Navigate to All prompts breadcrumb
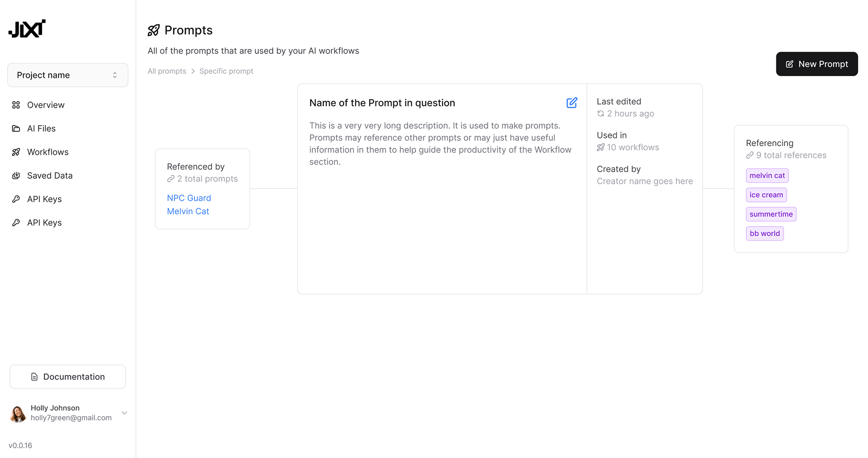 point(167,71)
